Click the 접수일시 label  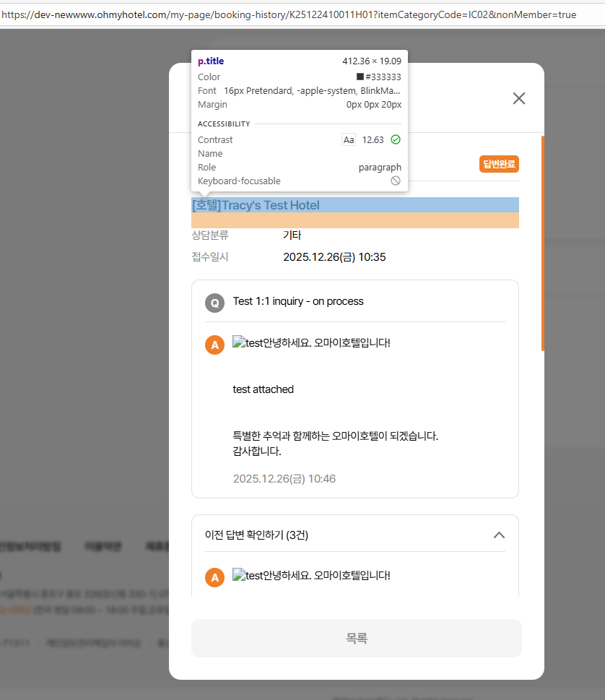tap(209, 257)
